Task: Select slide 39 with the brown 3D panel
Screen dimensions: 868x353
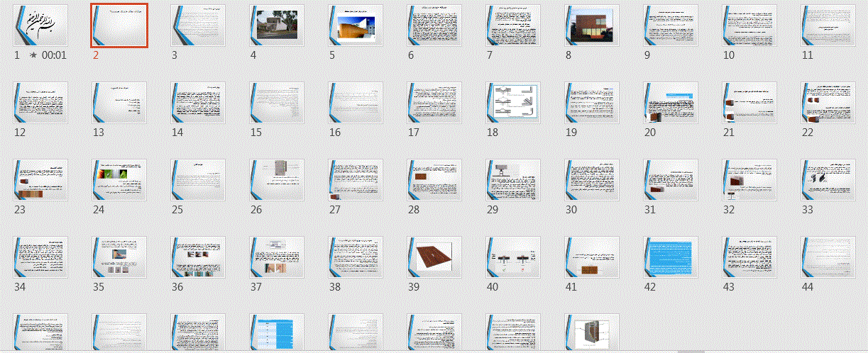Action: pyautogui.click(x=434, y=257)
